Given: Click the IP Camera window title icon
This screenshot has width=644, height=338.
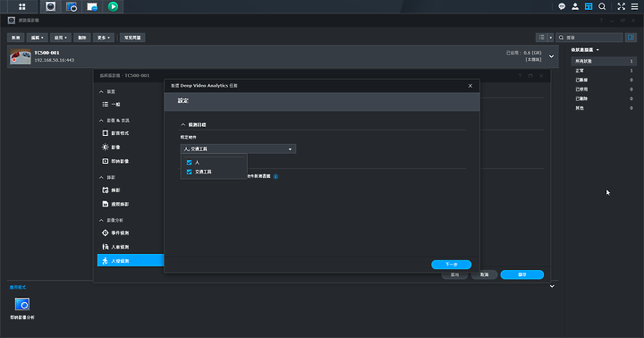Looking at the screenshot, I should point(12,21).
